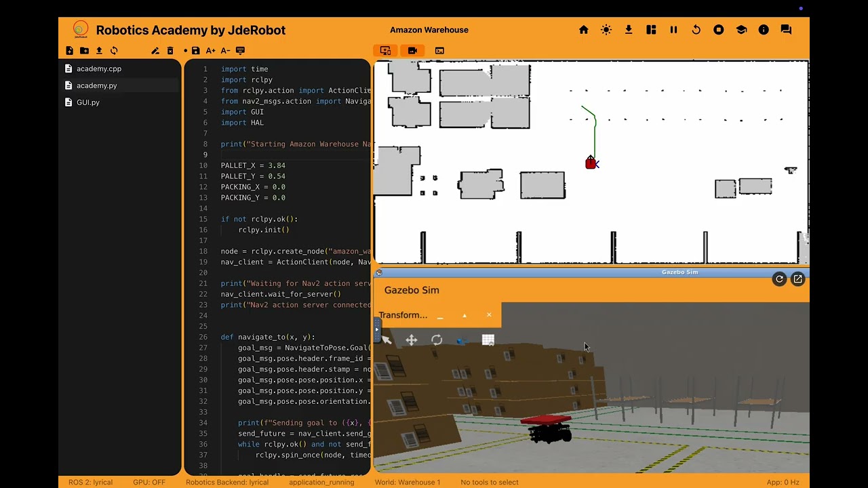Choose the Gazebo select arrow tool
Screen dimensions: 868x488
tap(386, 340)
